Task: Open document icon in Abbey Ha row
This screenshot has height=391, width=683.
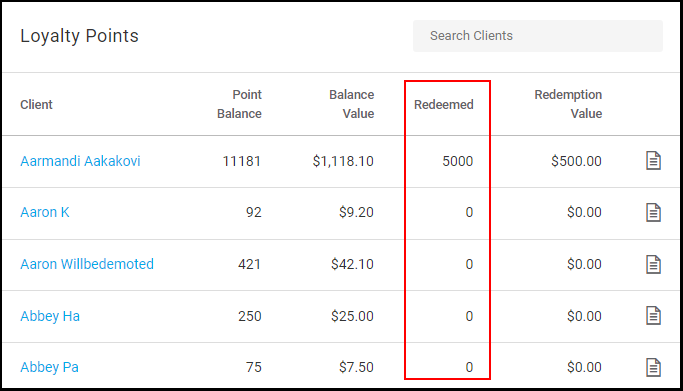Action: [x=653, y=316]
